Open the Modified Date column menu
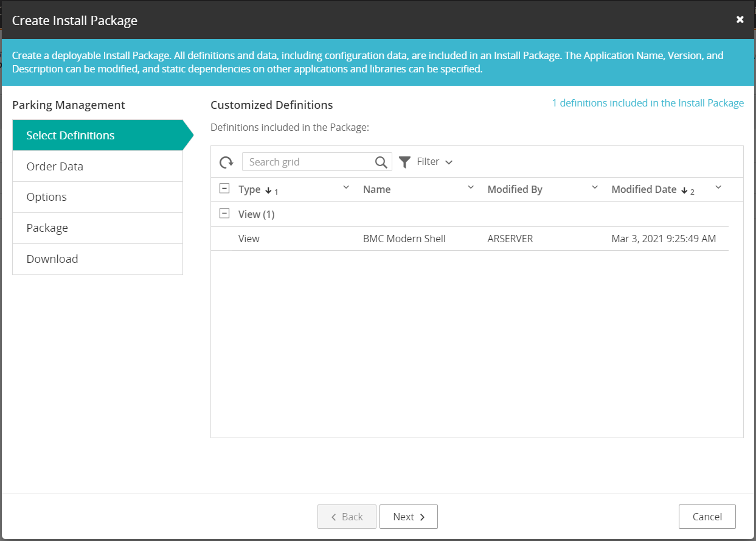 (x=718, y=187)
